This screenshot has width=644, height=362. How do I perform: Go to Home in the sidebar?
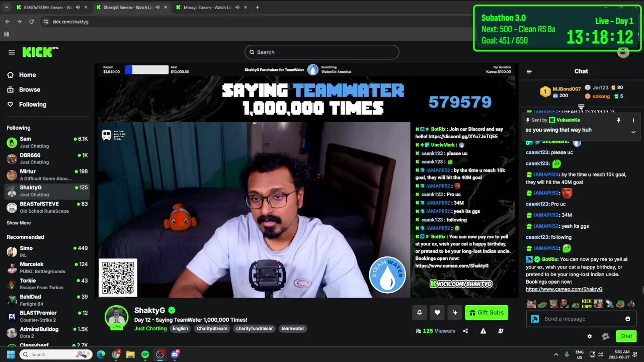27,75
